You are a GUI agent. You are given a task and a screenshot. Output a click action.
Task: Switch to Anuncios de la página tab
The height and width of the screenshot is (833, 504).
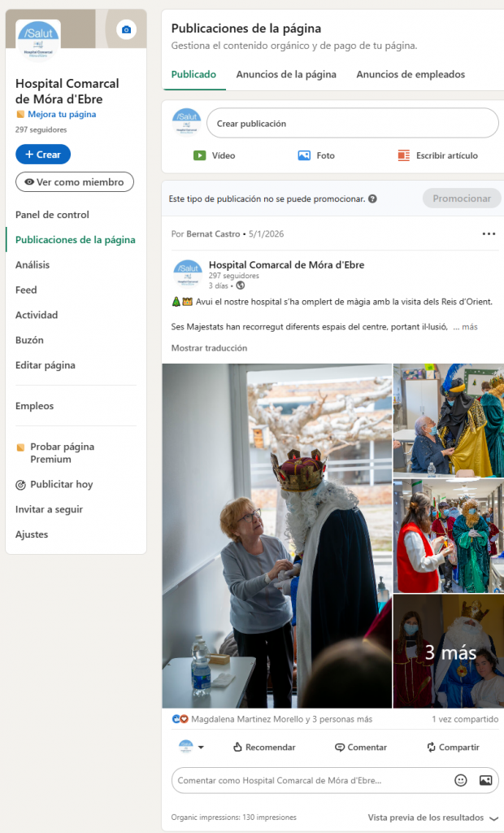tap(286, 74)
